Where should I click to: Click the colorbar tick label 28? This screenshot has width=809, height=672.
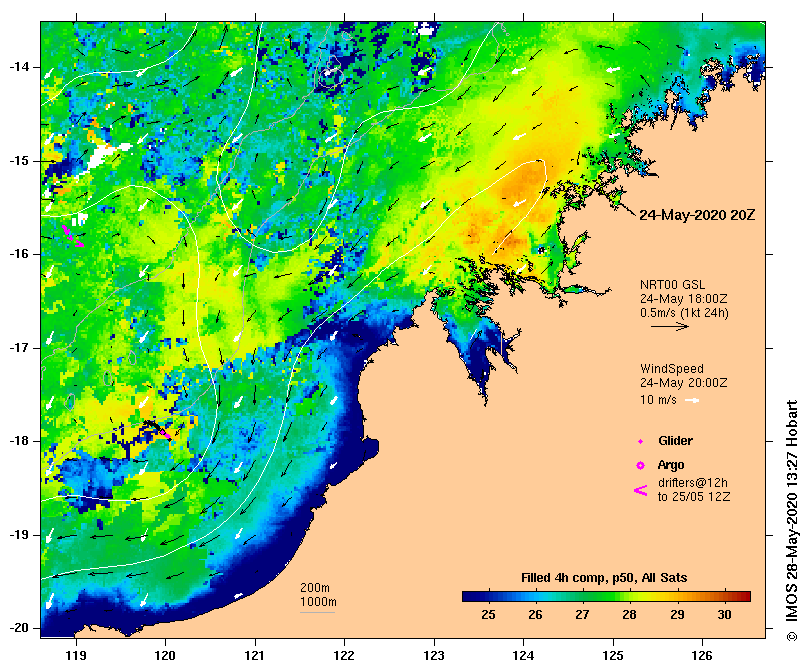tap(629, 615)
